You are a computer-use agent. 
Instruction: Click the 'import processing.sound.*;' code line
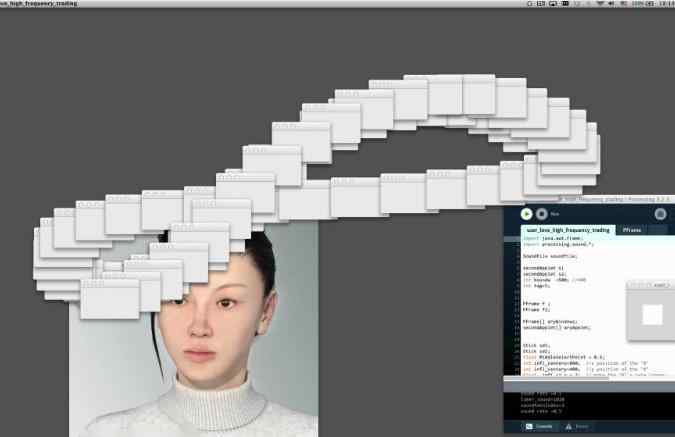[558, 244]
